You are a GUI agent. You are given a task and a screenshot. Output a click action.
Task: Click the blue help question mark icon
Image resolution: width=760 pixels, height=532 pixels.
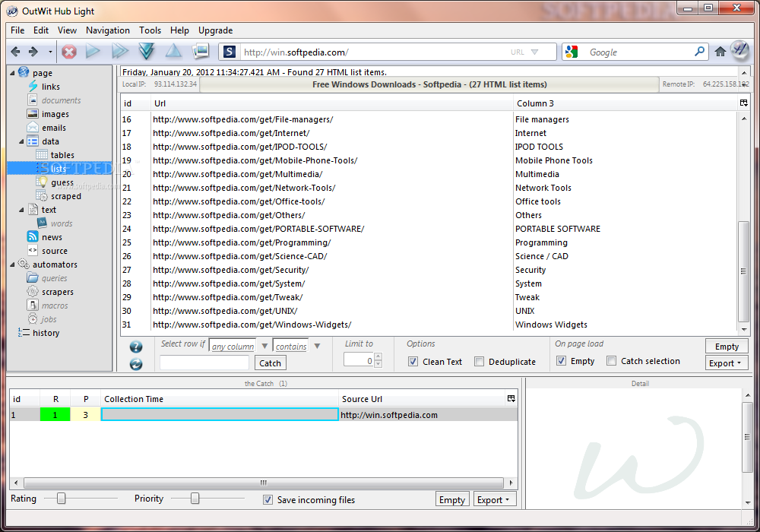136,347
